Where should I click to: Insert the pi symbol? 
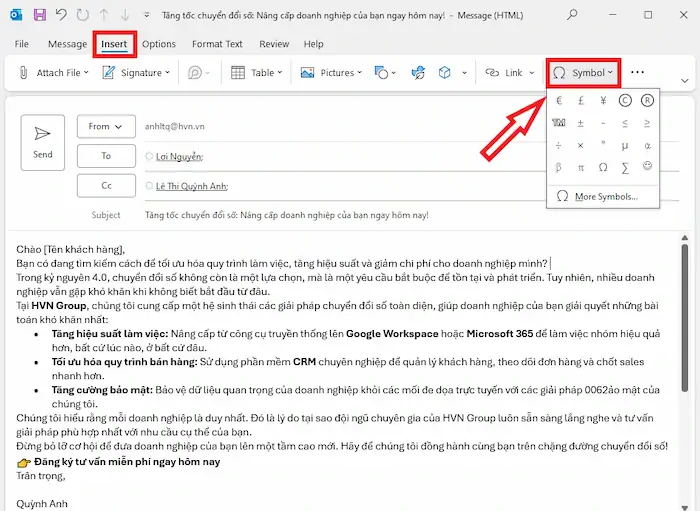[581, 166]
